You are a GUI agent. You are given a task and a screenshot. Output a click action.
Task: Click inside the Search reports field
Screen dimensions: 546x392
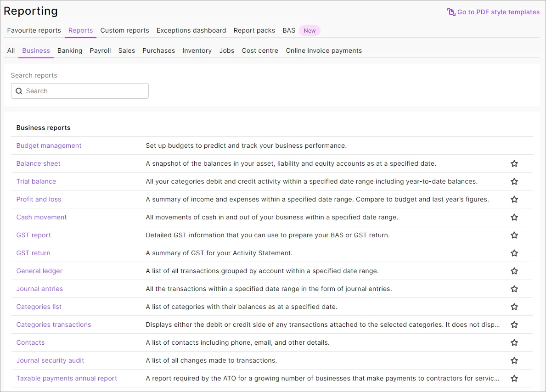[x=79, y=91]
